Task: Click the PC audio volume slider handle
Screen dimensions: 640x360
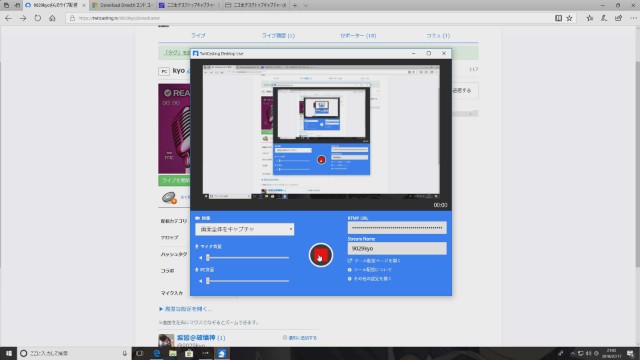Action: click(x=208, y=281)
